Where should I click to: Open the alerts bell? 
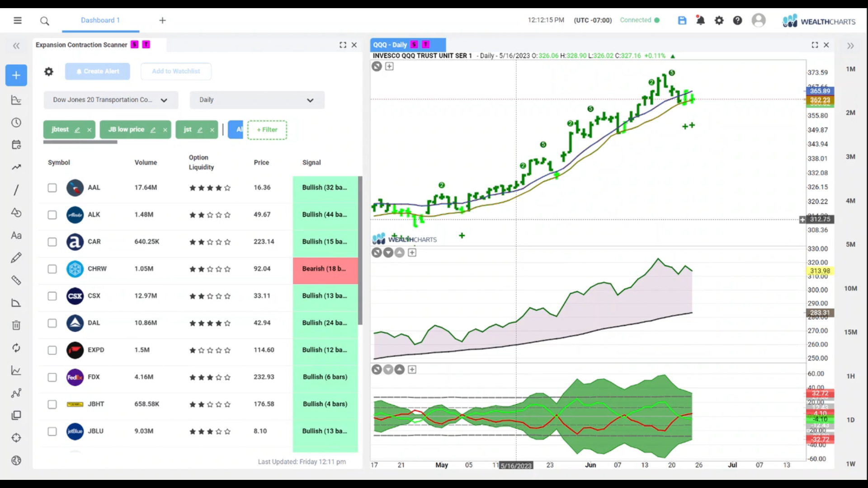coord(700,20)
